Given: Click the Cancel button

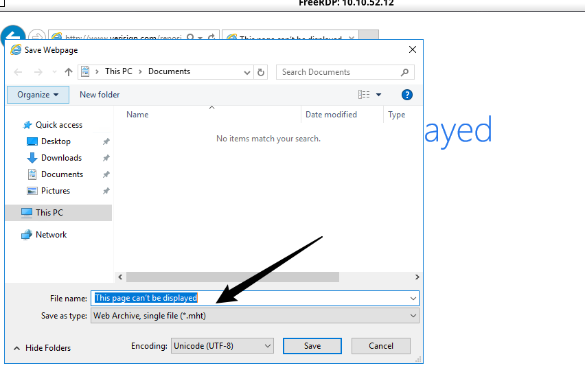Looking at the screenshot, I should [x=381, y=346].
